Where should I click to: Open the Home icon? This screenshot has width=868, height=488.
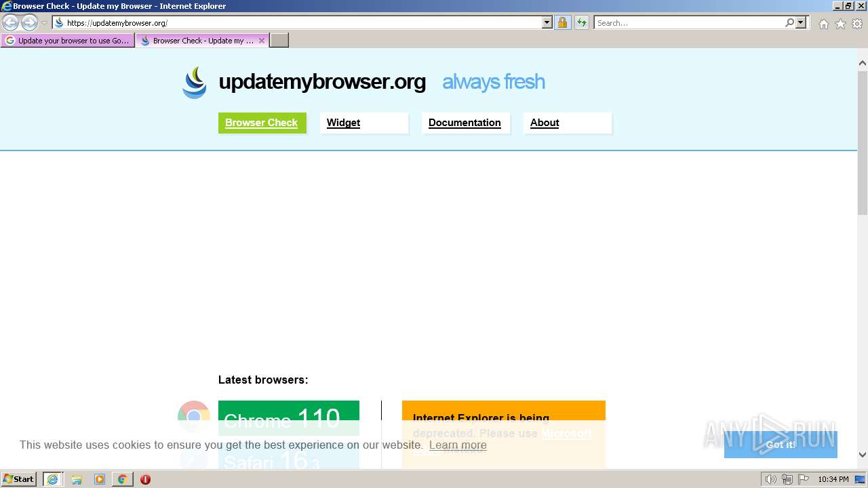tap(823, 24)
